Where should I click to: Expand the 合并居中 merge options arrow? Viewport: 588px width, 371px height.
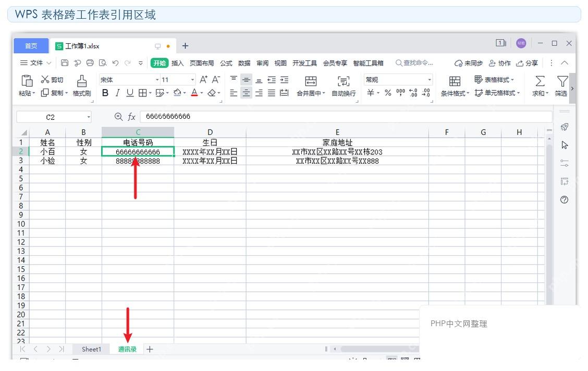pos(324,93)
